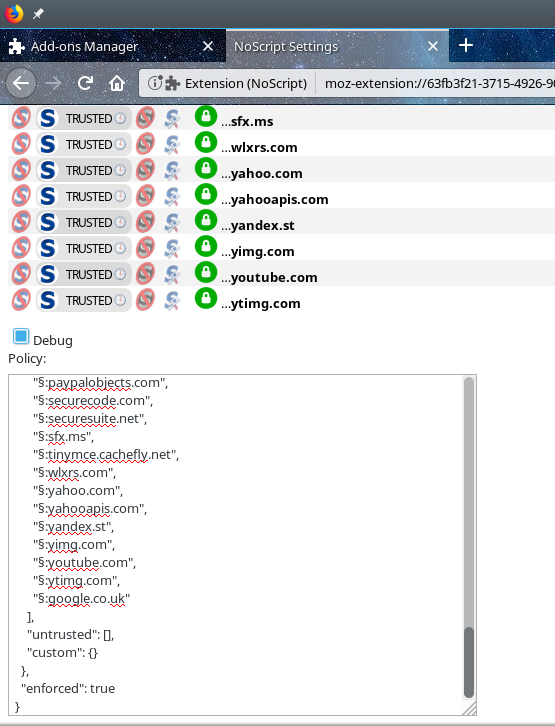
Task: Toggle HTTPS-only lock for ytimg.com
Action: coord(206,298)
